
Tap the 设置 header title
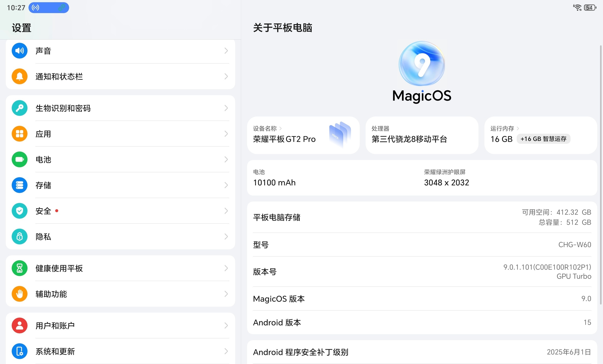coord(22,28)
